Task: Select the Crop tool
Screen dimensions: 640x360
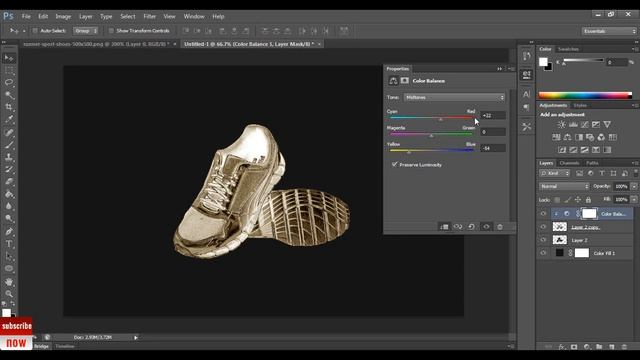Action: point(9,107)
